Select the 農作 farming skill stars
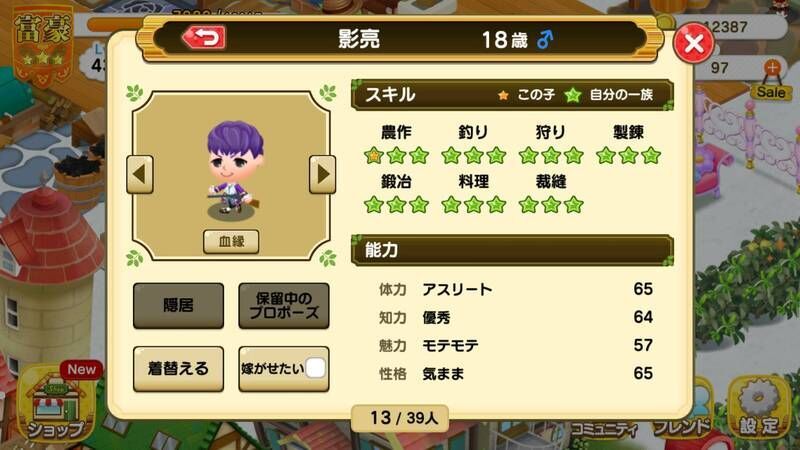Screen dimensions: 800x450 [x=396, y=155]
